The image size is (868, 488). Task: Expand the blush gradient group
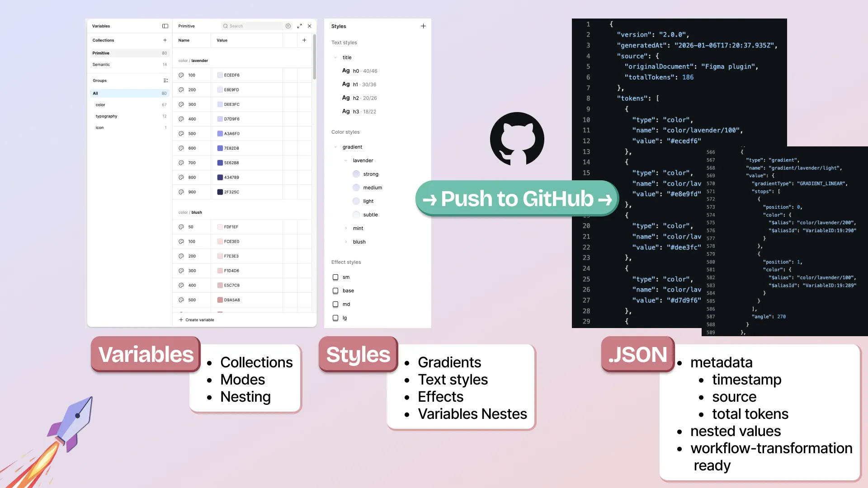(346, 242)
